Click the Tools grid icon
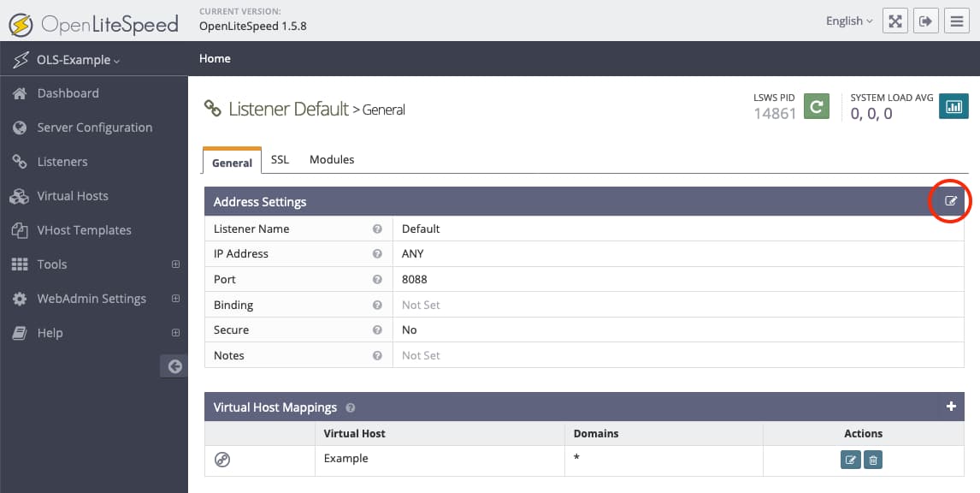This screenshot has width=980, height=493. (x=20, y=264)
